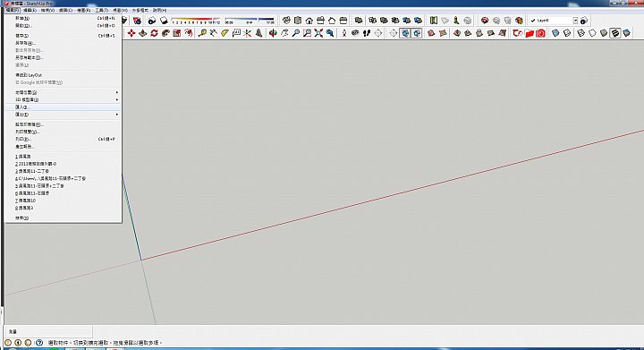This screenshot has height=350, width=644.
Task: Choose 開啟 (Ctrl+O) from File menu
Action: 63,26
